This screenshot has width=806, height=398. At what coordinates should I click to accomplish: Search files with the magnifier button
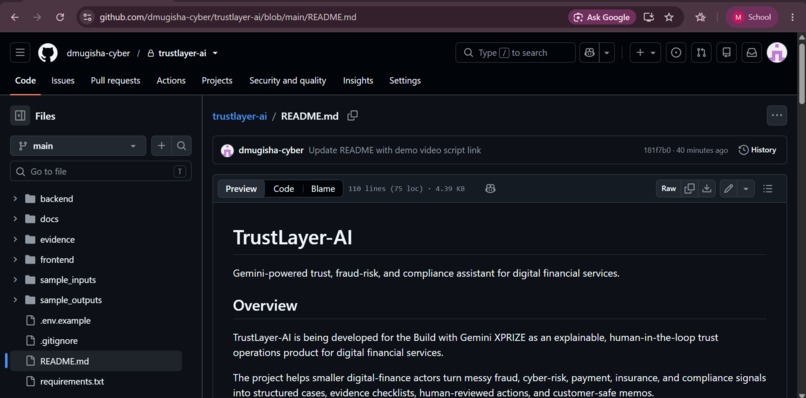(181, 146)
